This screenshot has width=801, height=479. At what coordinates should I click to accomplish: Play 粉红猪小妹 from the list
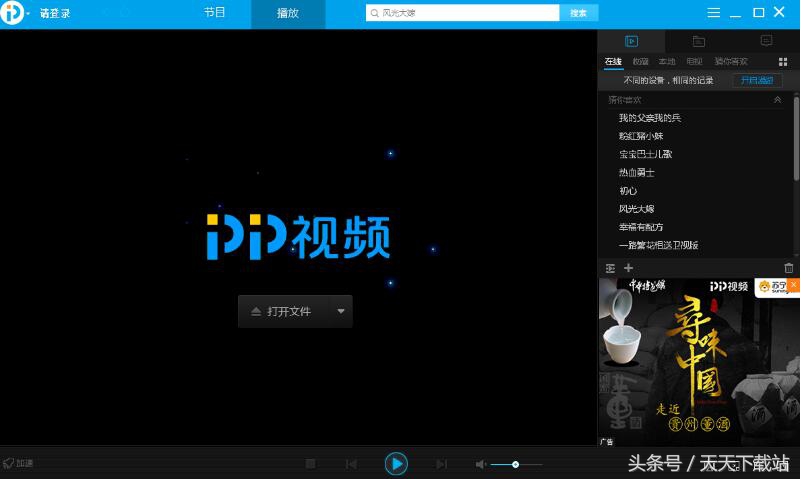tap(641, 136)
